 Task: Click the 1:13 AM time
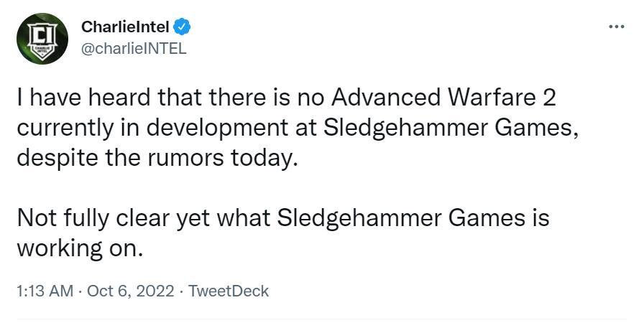(x=45, y=291)
